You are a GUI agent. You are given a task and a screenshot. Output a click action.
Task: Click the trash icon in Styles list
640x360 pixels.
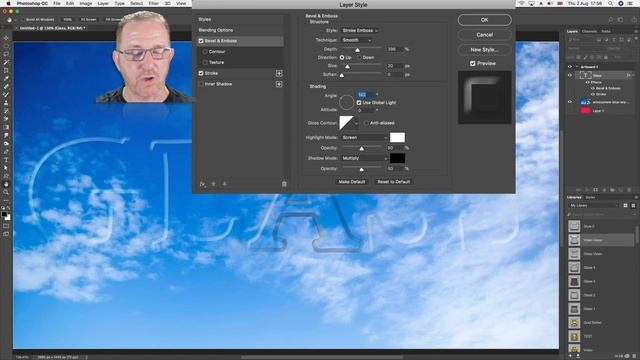click(284, 184)
